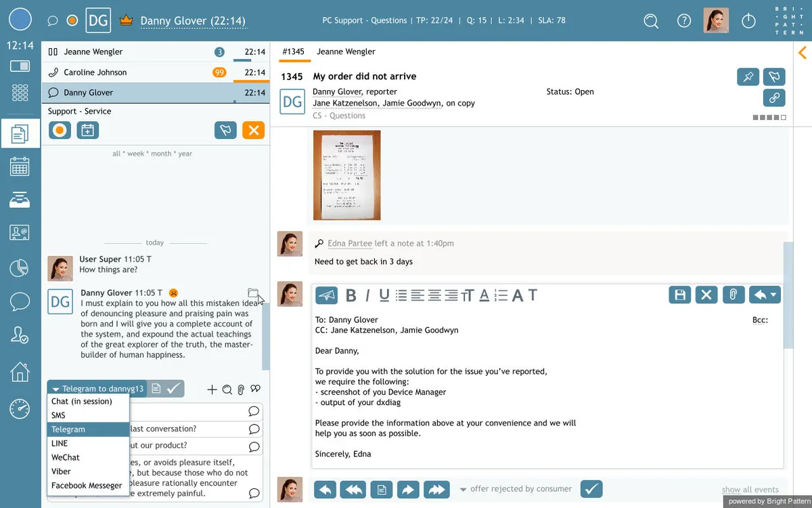Select Caroline Johnson's call interaction row

click(156, 72)
